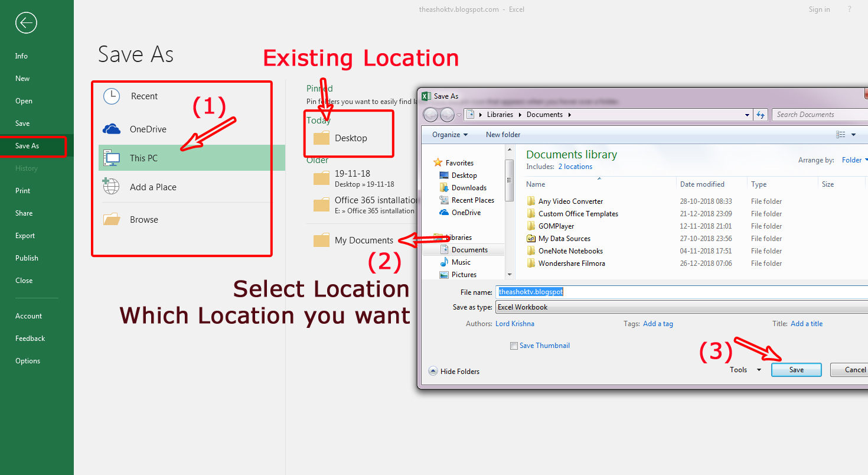Open the Export menu item

25,236
